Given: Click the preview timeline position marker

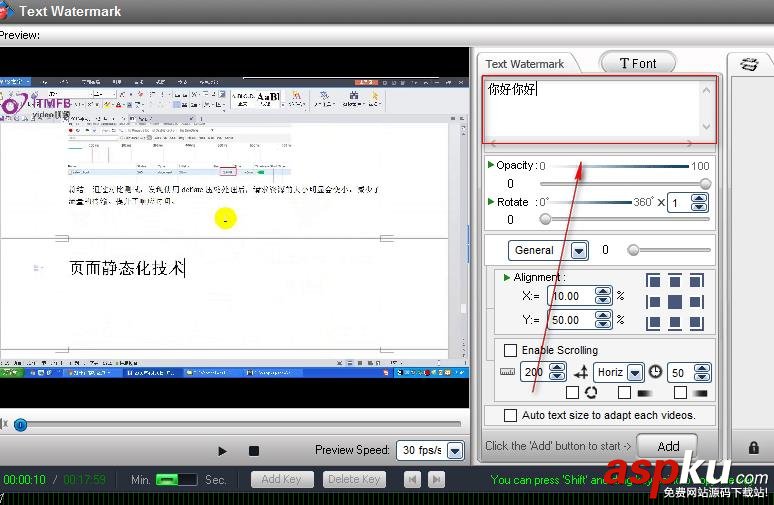Looking at the screenshot, I should point(20,425).
